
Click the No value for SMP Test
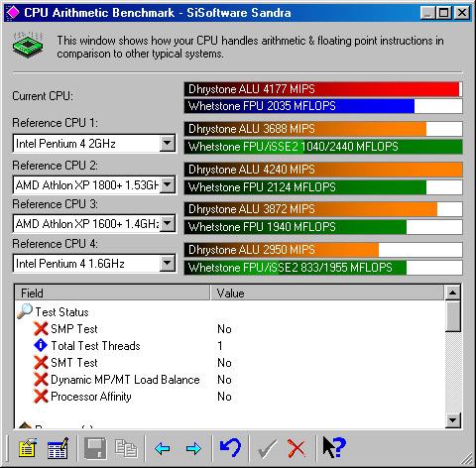click(224, 329)
